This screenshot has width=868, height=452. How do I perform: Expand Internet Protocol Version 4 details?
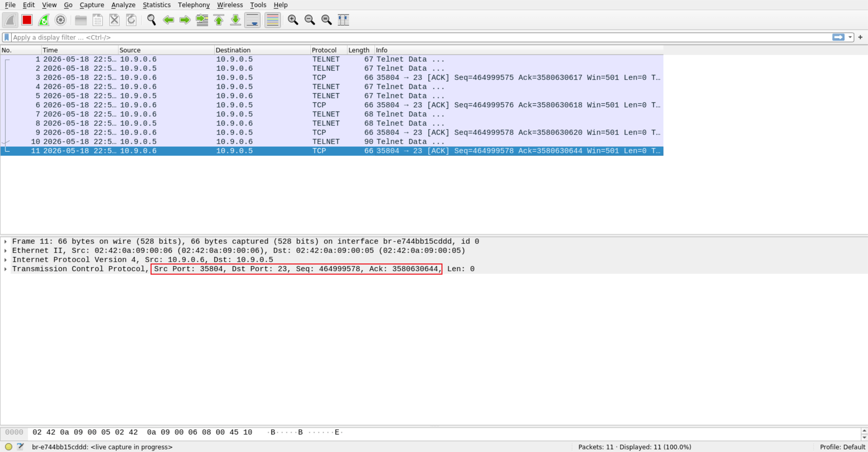6,260
